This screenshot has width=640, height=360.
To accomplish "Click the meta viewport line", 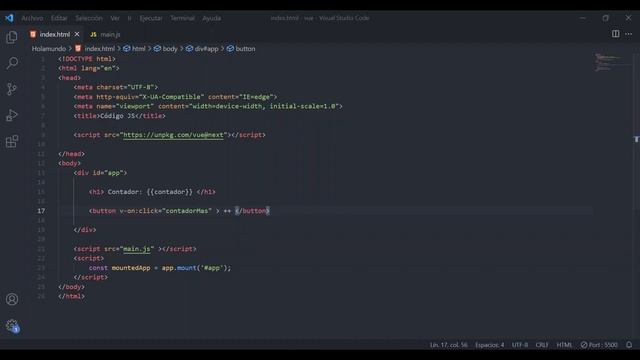I will click(208, 106).
